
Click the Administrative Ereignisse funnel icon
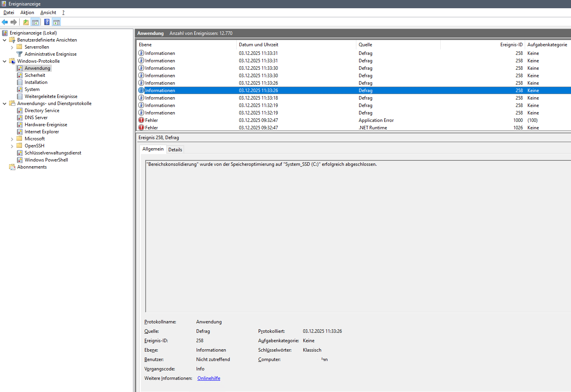click(x=19, y=54)
